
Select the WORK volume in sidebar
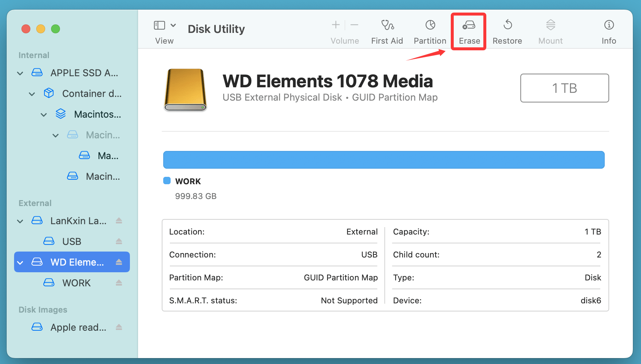[x=76, y=283]
